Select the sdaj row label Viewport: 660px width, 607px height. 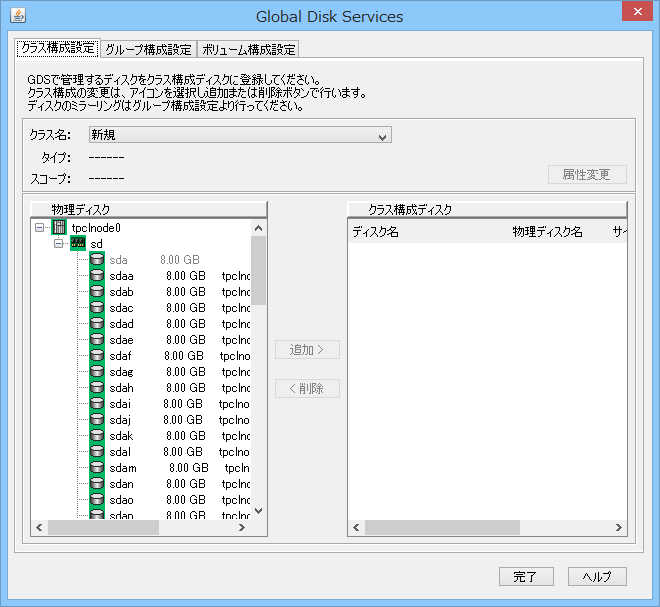tap(120, 420)
